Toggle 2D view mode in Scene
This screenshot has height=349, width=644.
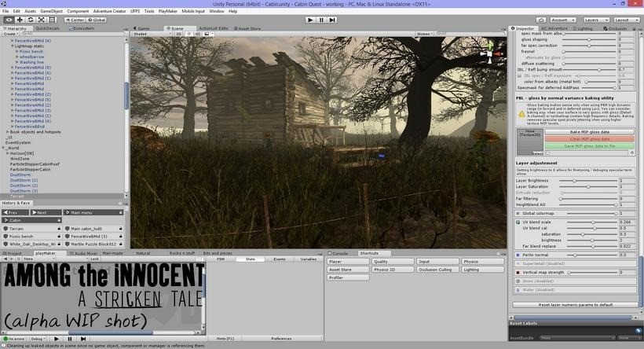click(178, 34)
